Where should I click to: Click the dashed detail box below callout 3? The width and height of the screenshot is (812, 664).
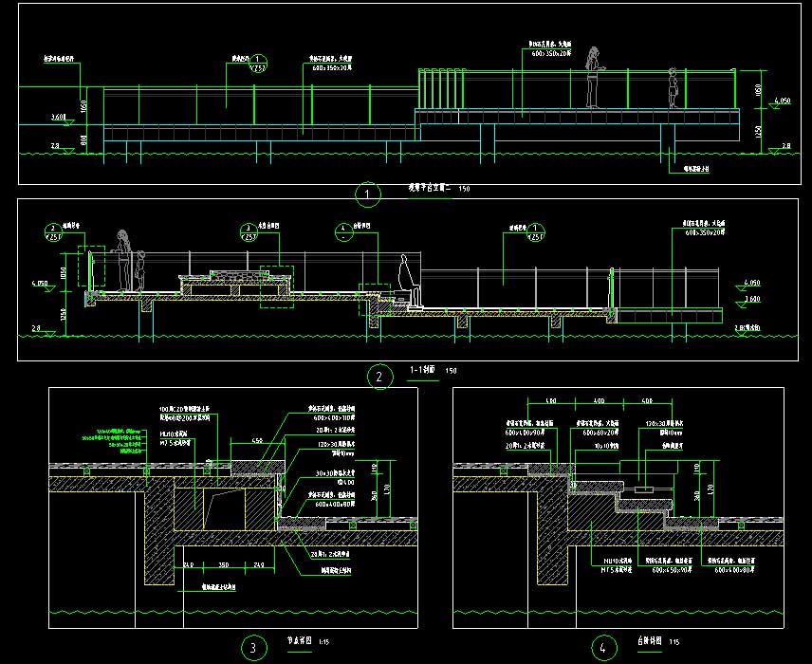(277, 286)
